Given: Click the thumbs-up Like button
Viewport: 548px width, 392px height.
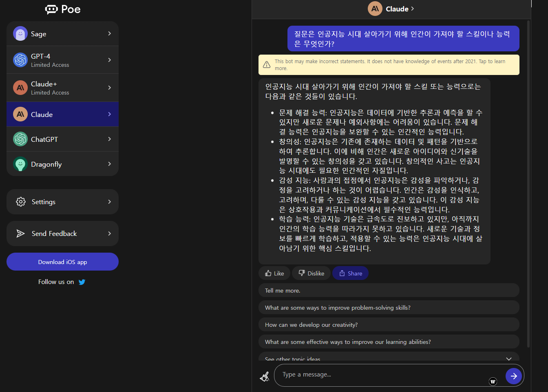Looking at the screenshot, I should (x=274, y=273).
